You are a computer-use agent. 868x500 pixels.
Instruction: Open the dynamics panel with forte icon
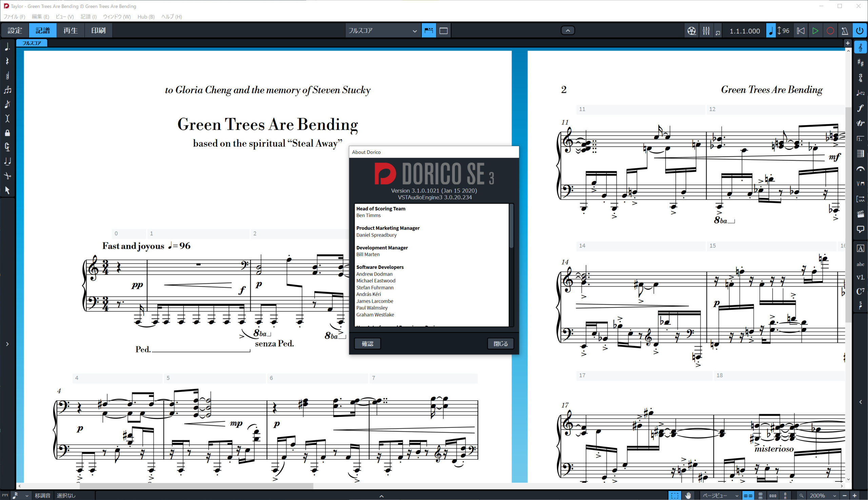(861, 108)
